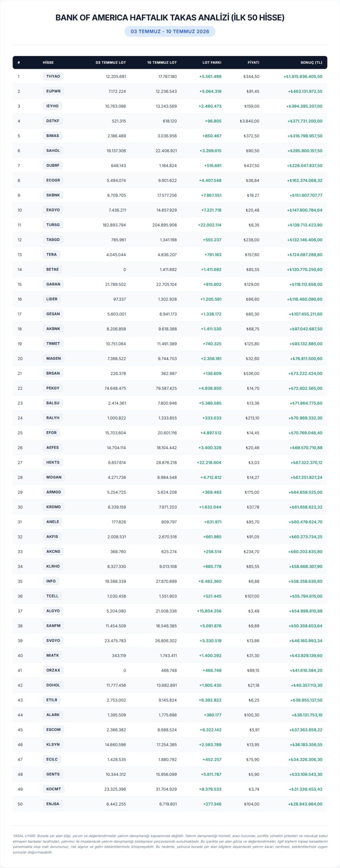Click the 10 TEMMUZ LOT column header

tap(162, 62)
